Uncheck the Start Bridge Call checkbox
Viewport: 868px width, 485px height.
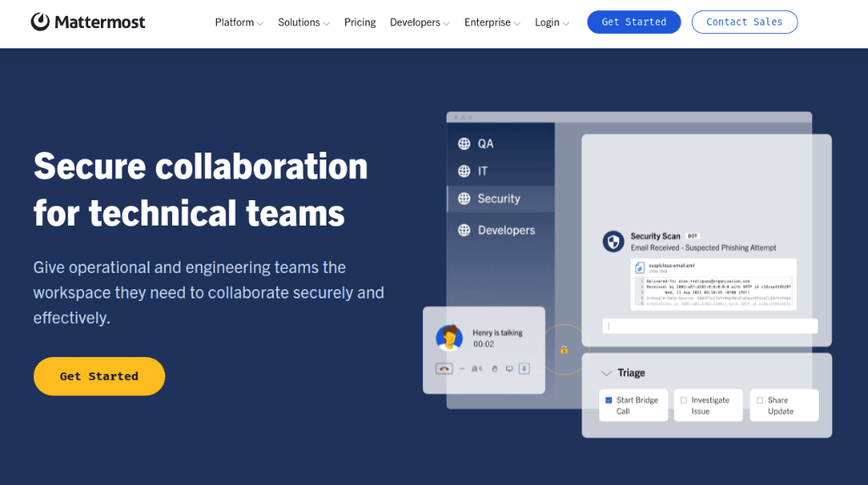point(609,400)
